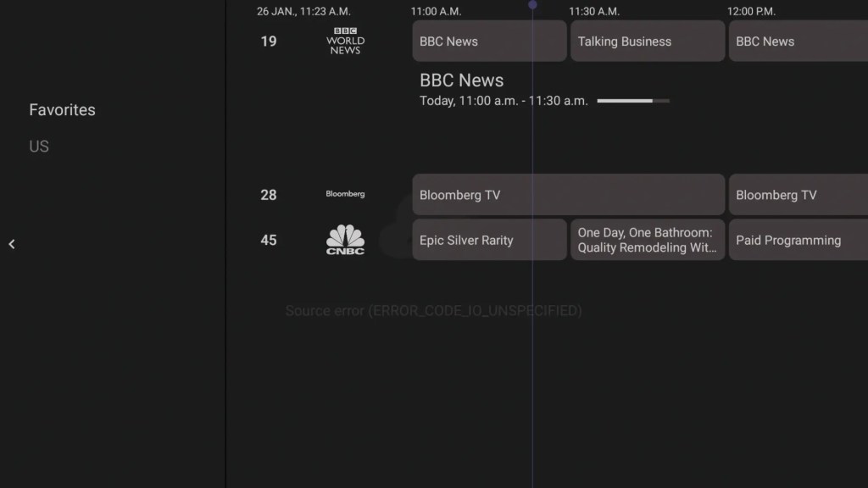Viewport: 868px width, 488px height.
Task: Select Bloomberg TV program starting at 11:00 A.M.
Action: (x=569, y=195)
